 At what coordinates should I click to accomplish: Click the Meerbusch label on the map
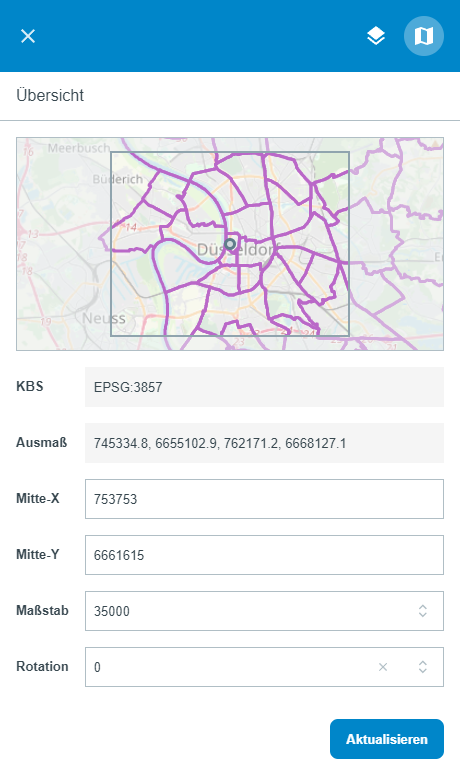click(x=79, y=148)
